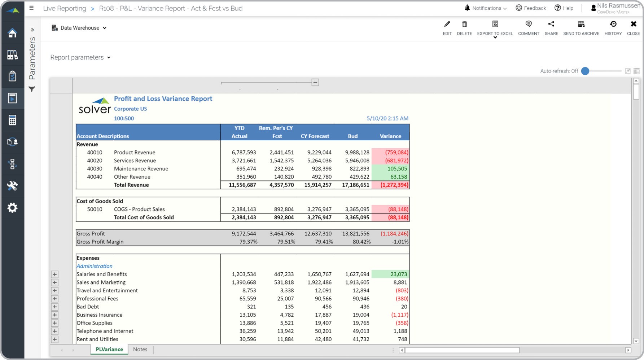
Task: Share the report using Share icon
Action: (x=551, y=25)
